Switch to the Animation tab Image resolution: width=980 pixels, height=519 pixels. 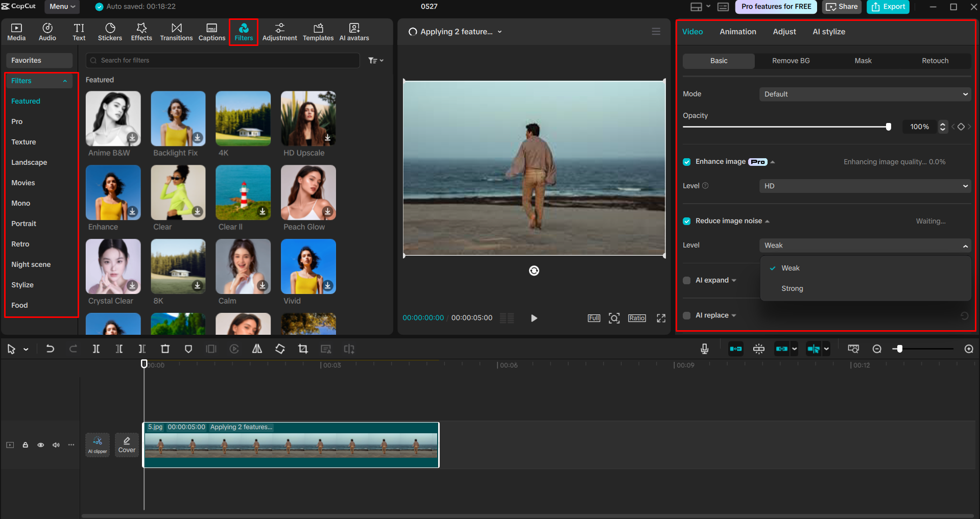(x=737, y=31)
